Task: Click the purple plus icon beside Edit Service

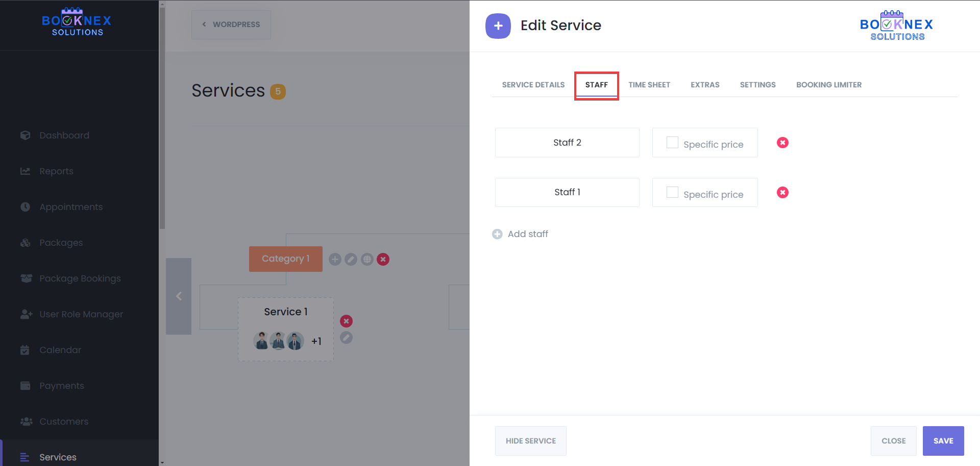Action: pyautogui.click(x=498, y=26)
